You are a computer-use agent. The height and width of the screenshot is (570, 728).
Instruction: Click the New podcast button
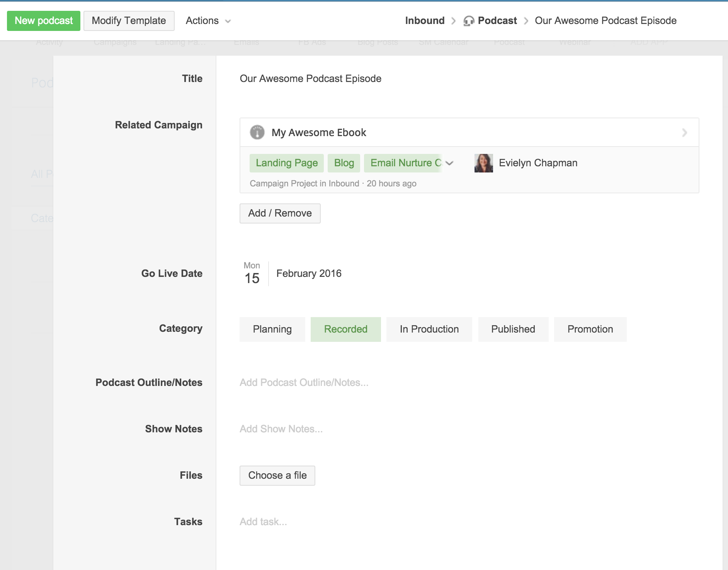click(44, 21)
